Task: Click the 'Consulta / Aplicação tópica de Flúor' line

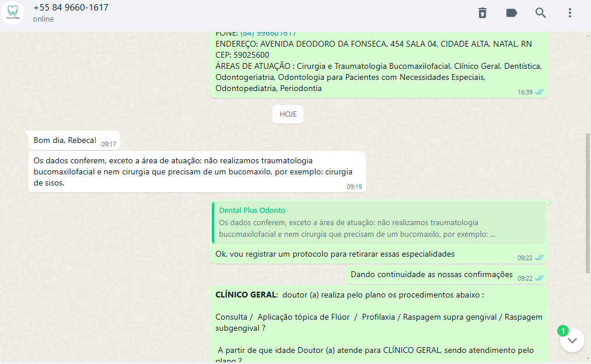Action: pyautogui.click(x=379, y=317)
